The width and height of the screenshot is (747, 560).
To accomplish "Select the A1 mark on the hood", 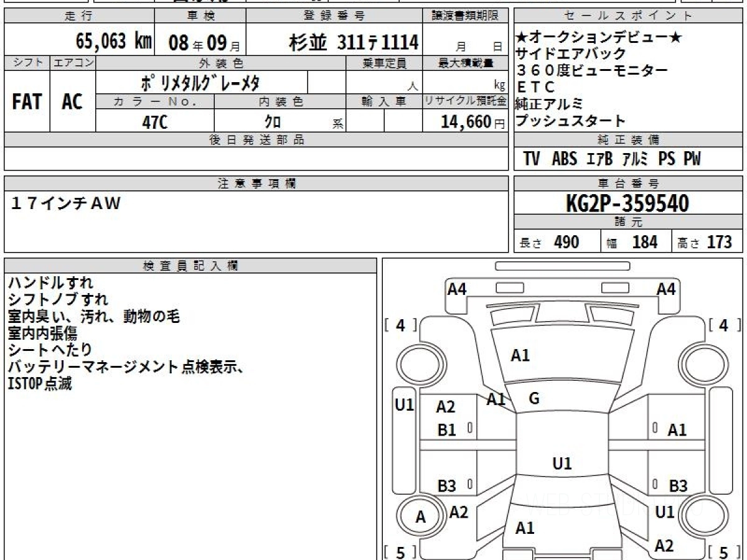I will pyautogui.click(x=520, y=356).
